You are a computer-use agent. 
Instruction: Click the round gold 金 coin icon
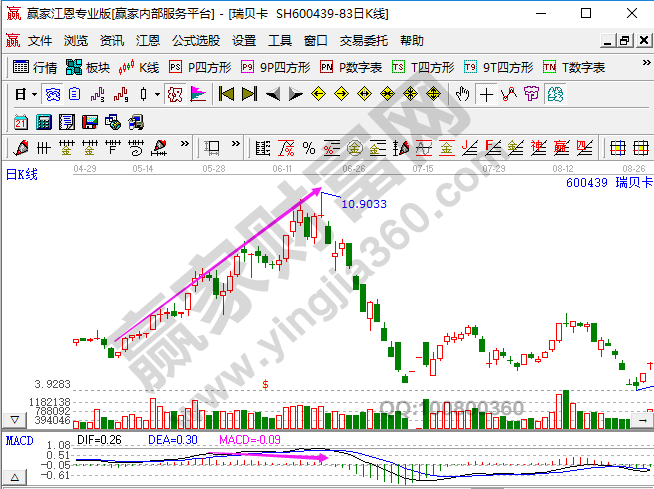point(355,148)
